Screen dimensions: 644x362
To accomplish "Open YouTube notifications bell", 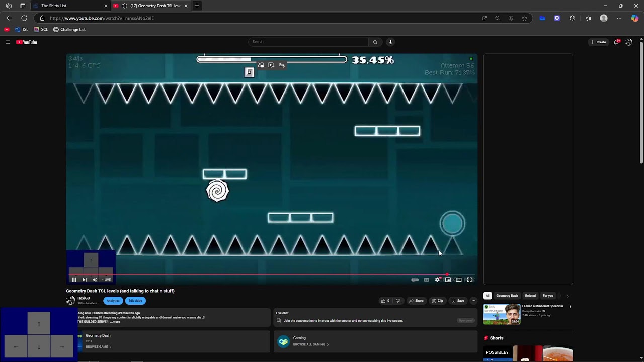I will click(x=617, y=42).
